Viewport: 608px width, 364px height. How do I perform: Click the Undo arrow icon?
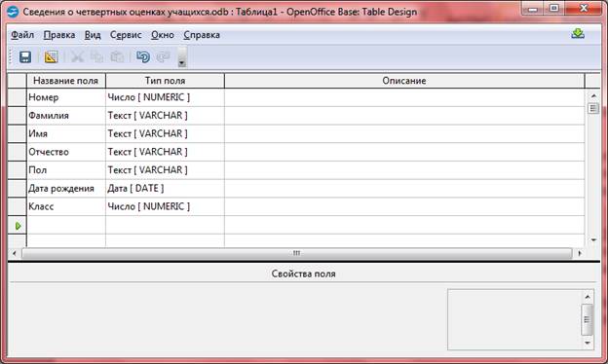click(x=143, y=56)
